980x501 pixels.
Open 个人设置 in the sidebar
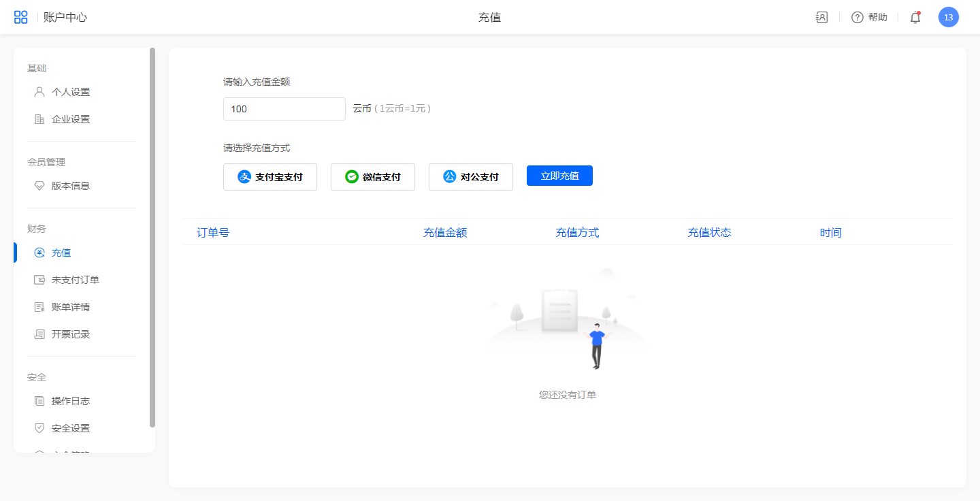[71, 92]
